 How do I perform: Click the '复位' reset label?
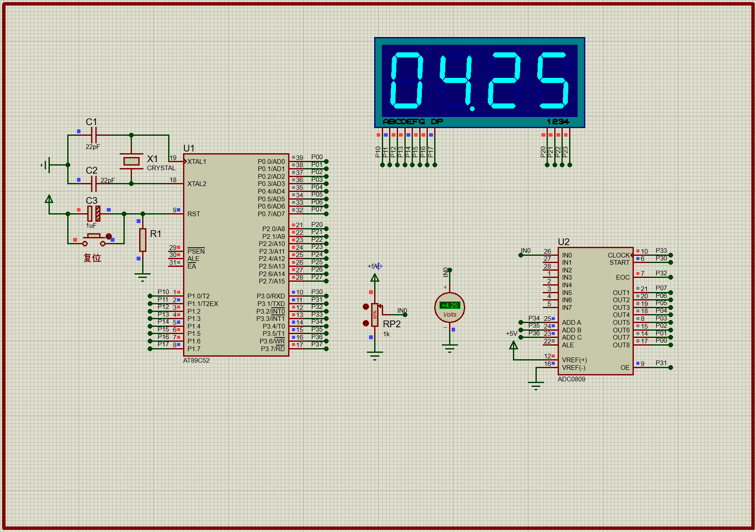(x=92, y=258)
